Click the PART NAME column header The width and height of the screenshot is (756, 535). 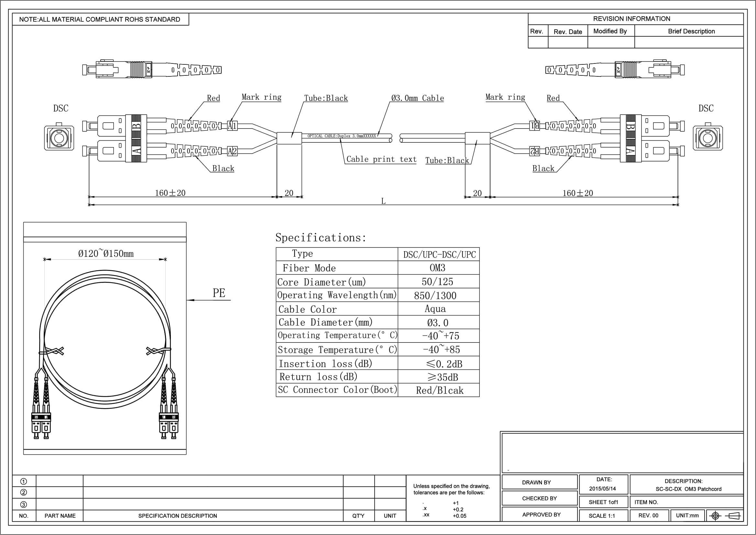(x=60, y=516)
